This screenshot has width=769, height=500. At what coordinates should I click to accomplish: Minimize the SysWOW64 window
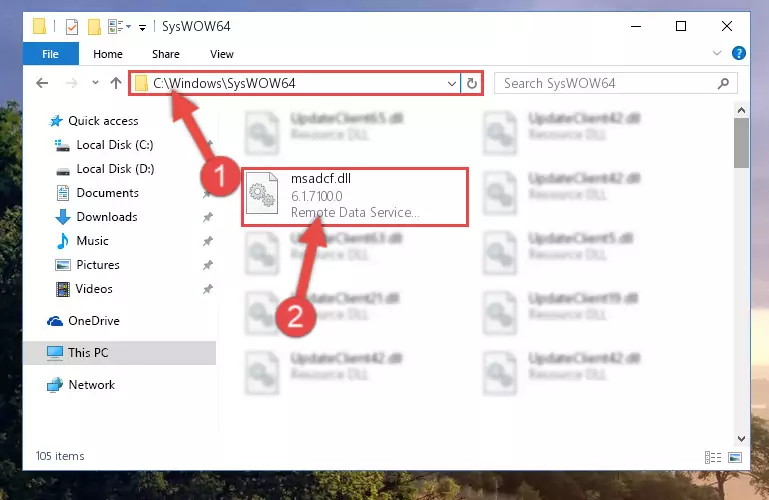click(636, 26)
